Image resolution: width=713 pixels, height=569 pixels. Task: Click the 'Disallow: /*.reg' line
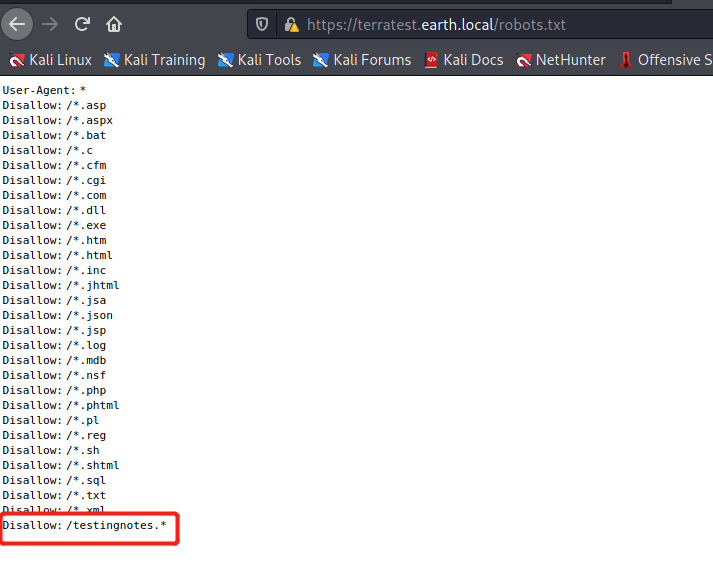click(54, 436)
